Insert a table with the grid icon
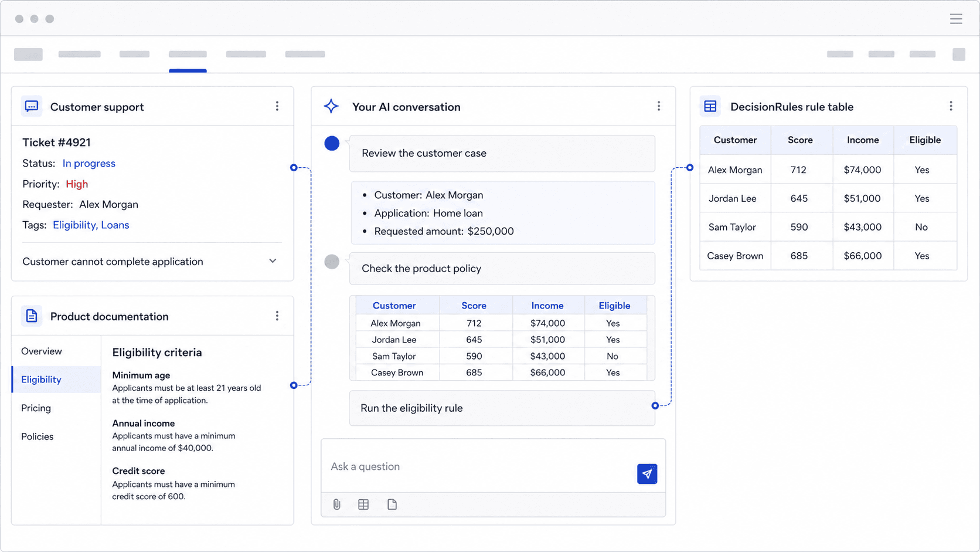 click(x=363, y=504)
